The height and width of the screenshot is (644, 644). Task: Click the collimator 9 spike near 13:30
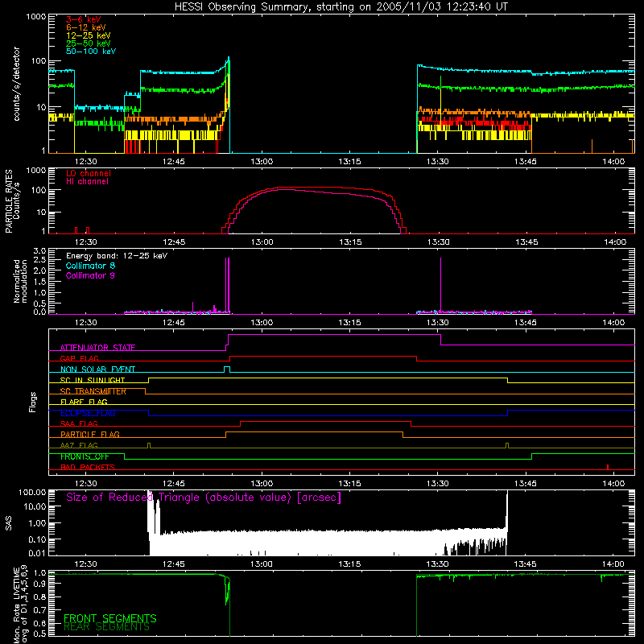(440, 284)
